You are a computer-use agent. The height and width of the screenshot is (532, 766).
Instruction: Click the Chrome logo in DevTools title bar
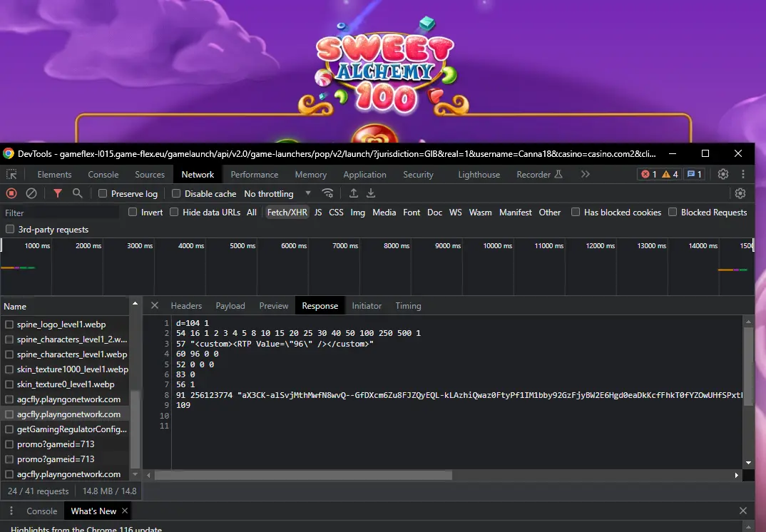click(9, 153)
